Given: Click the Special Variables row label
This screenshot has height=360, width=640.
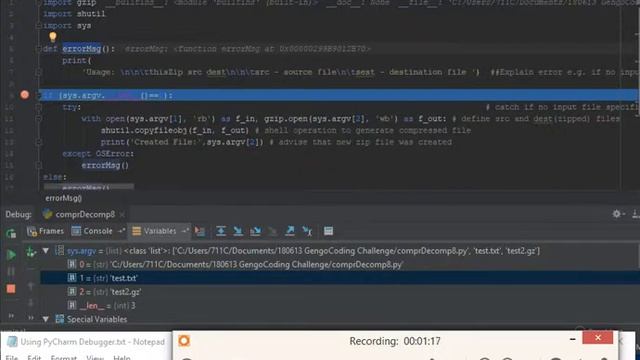Looking at the screenshot, I should click(97, 319).
